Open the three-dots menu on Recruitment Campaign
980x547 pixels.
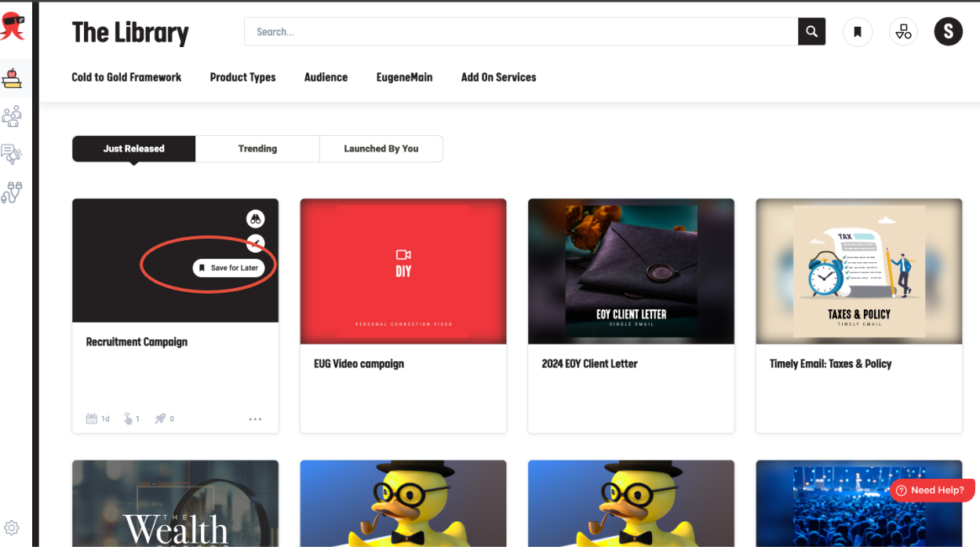coord(255,419)
